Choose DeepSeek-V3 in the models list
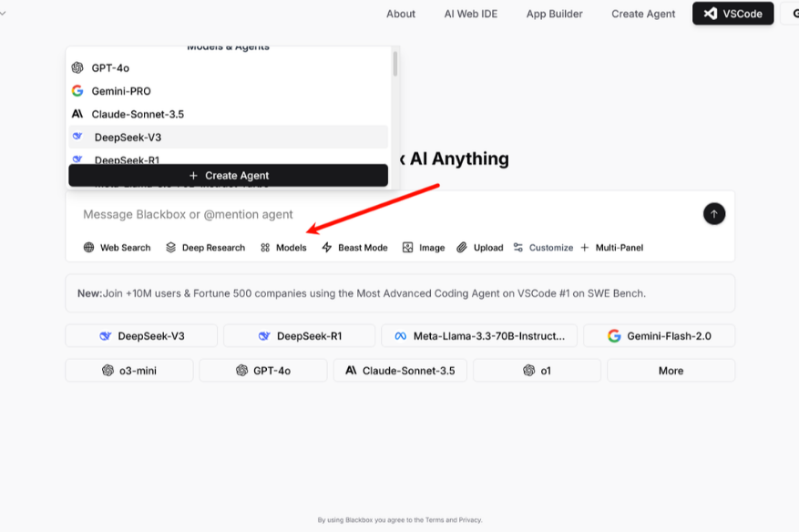Image resolution: width=799 pixels, height=532 pixels. tap(229, 137)
